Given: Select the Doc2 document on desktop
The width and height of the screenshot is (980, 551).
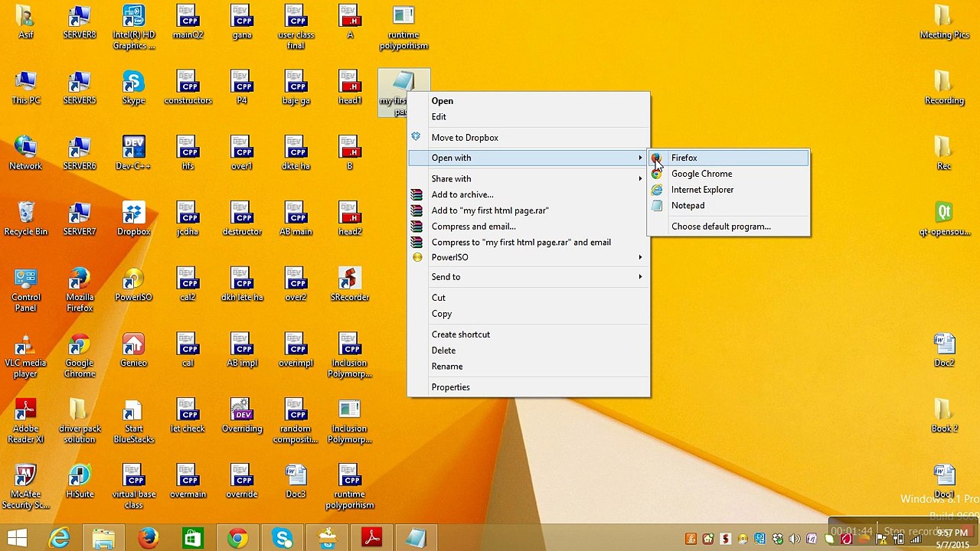Looking at the screenshot, I should coord(944,350).
